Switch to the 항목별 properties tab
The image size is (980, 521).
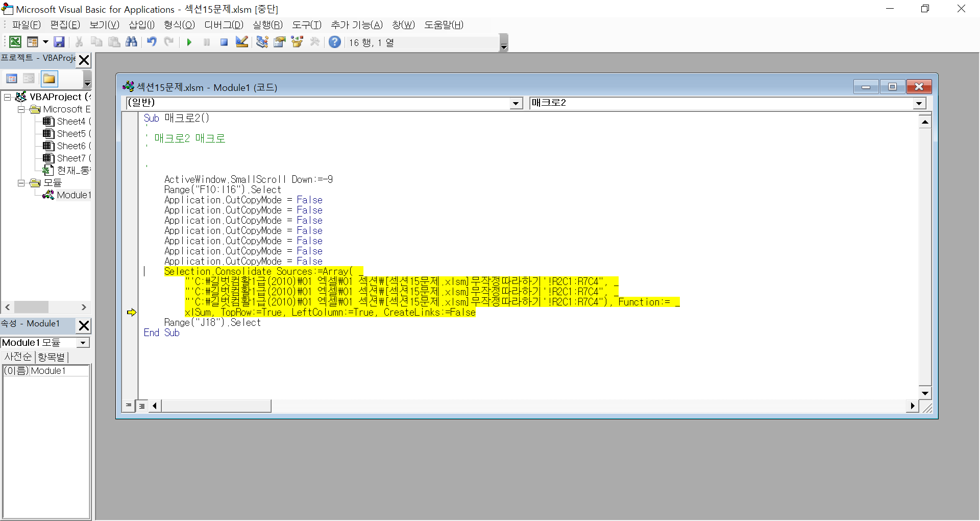coord(52,357)
